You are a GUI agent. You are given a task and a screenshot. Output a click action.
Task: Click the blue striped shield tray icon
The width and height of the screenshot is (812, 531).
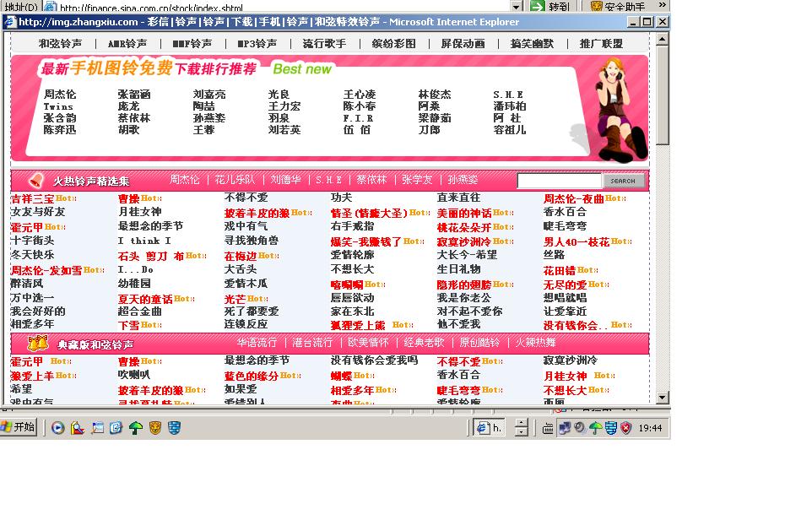(x=611, y=428)
